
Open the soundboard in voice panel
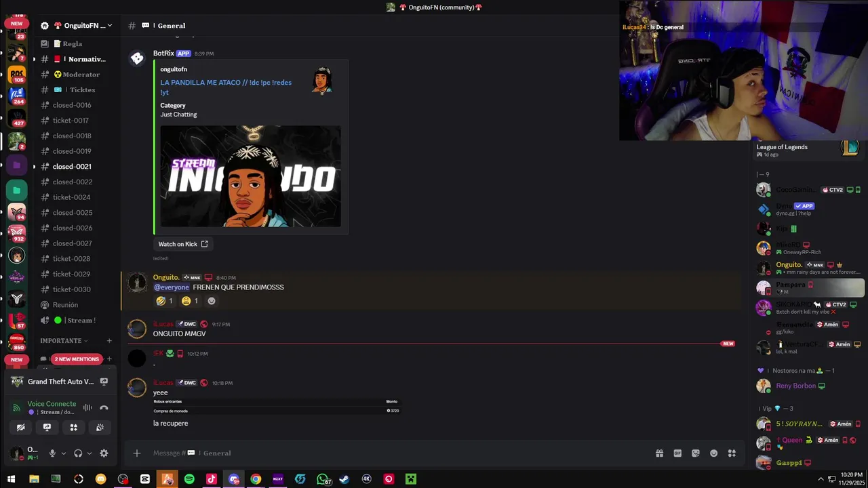pos(100,427)
